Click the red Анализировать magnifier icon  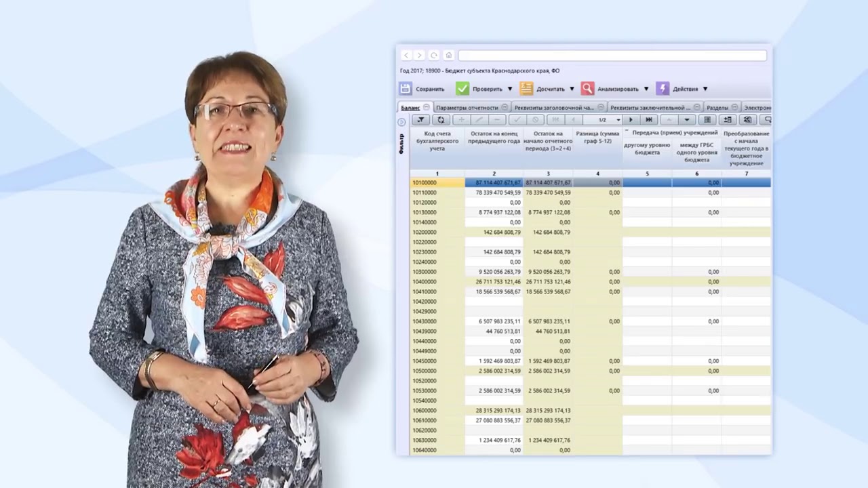[x=587, y=89]
